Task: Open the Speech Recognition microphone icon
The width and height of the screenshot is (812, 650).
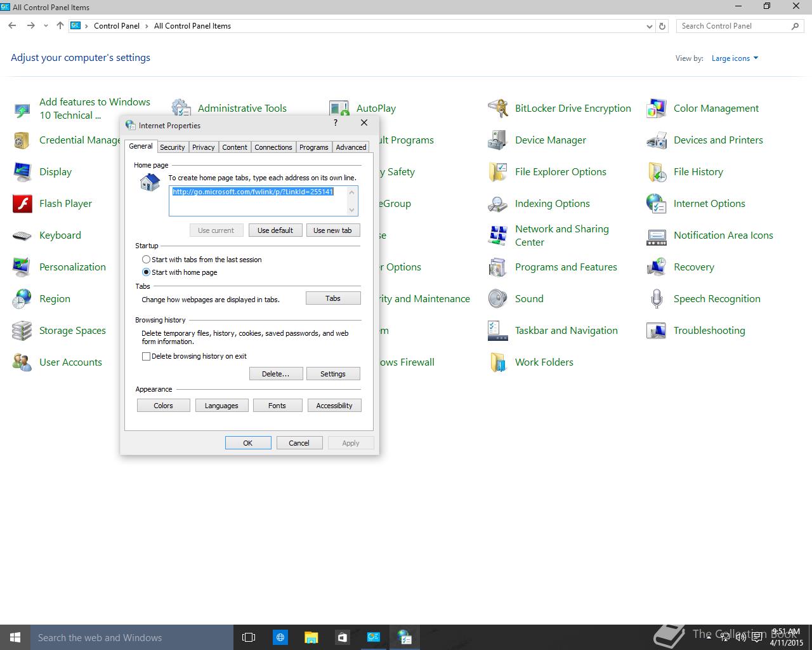Action: click(x=657, y=299)
